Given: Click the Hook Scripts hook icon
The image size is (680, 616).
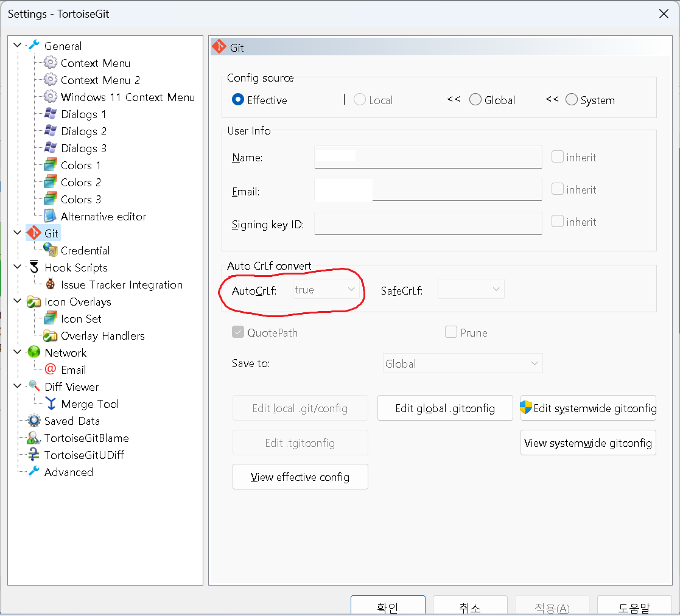Looking at the screenshot, I should [x=34, y=267].
